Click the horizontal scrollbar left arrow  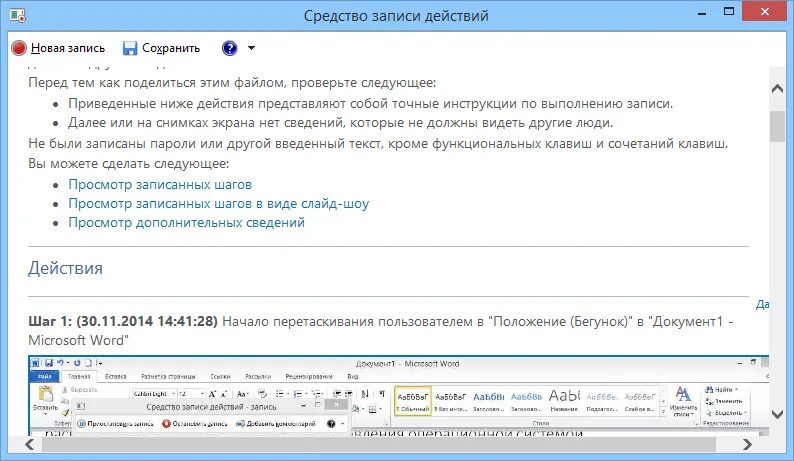(x=30, y=444)
